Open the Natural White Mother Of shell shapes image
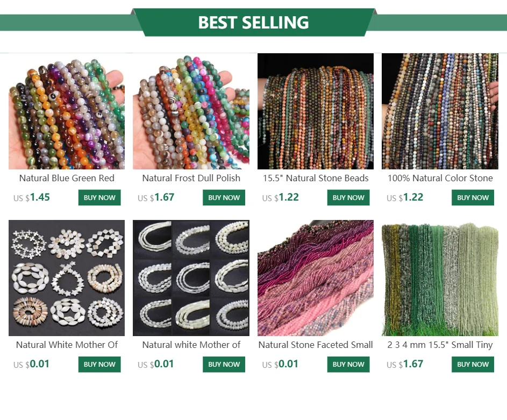 (67, 278)
